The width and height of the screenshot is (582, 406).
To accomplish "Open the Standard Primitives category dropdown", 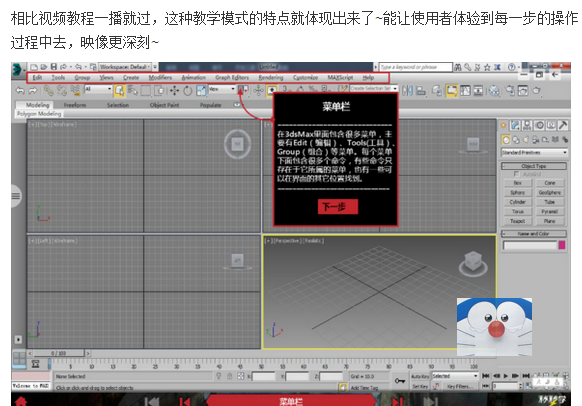I will 534,153.
